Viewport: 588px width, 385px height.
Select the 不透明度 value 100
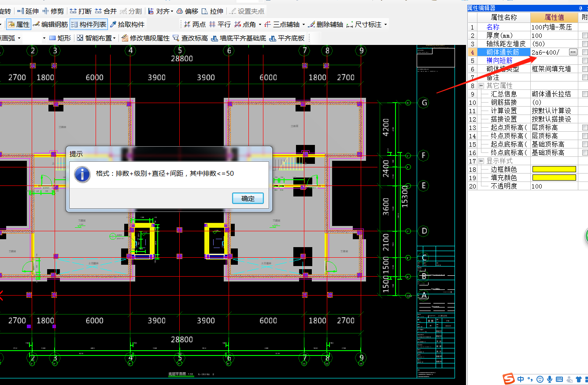click(x=554, y=186)
